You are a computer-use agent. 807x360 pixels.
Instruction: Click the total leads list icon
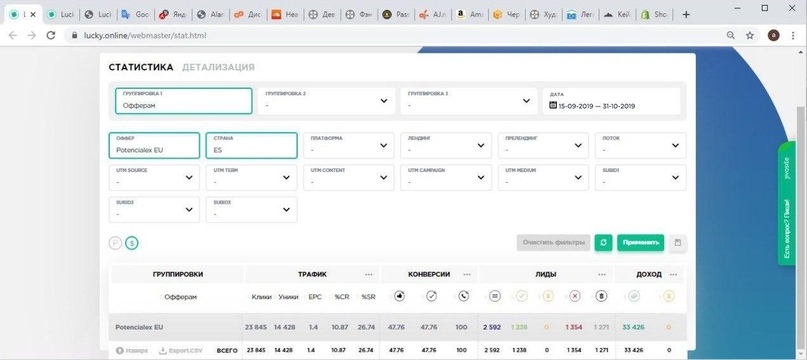point(495,296)
